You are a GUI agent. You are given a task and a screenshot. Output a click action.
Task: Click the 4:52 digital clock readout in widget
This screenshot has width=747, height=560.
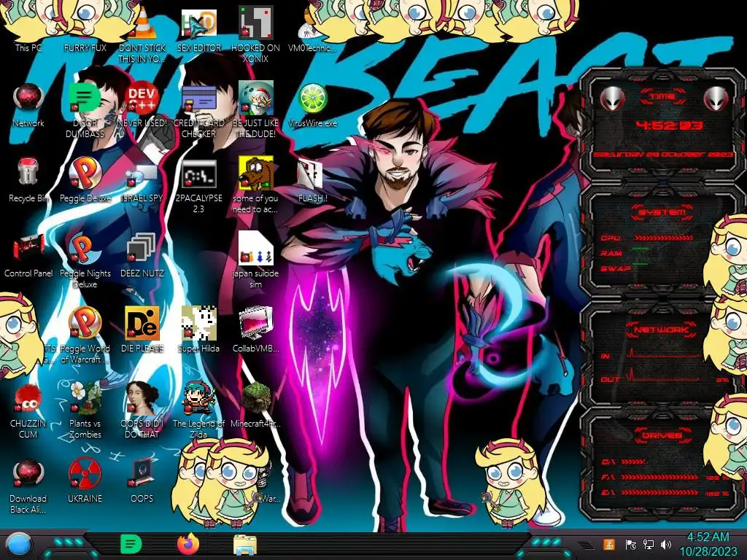click(x=669, y=125)
